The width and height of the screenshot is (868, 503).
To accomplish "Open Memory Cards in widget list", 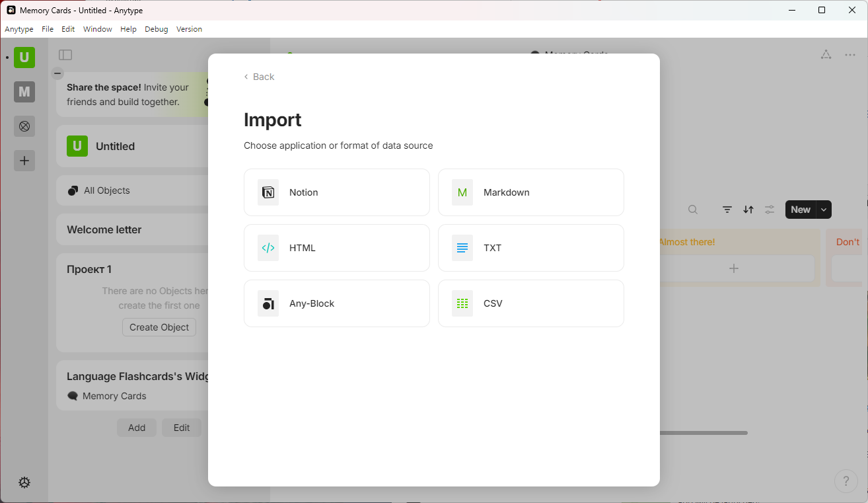I will coord(114,396).
